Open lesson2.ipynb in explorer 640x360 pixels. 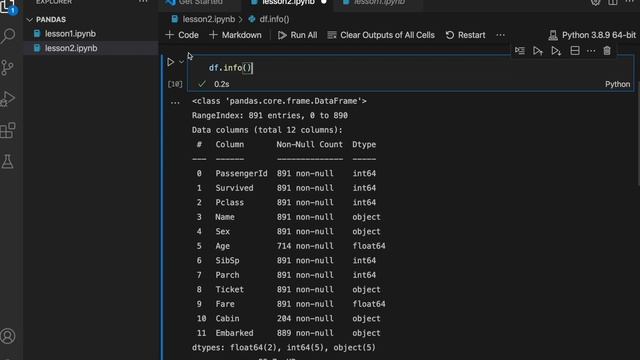pos(71,48)
